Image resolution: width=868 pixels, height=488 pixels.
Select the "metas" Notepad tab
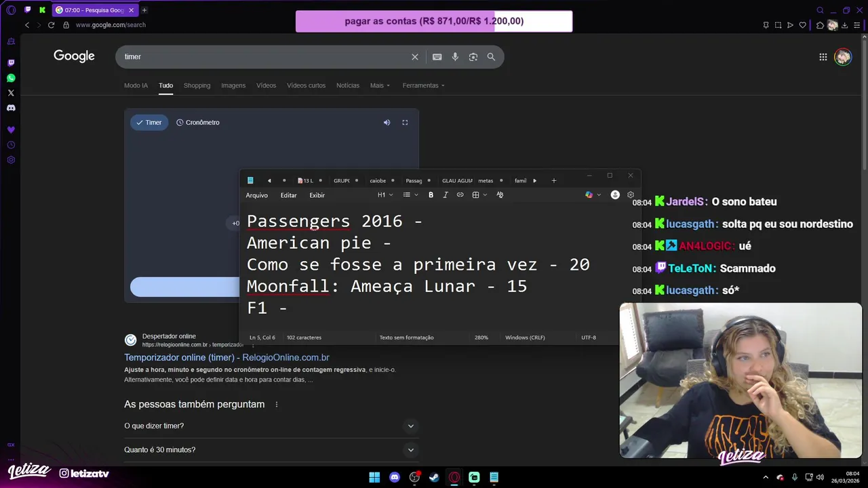pyautogui.click(x=486, y=181)
